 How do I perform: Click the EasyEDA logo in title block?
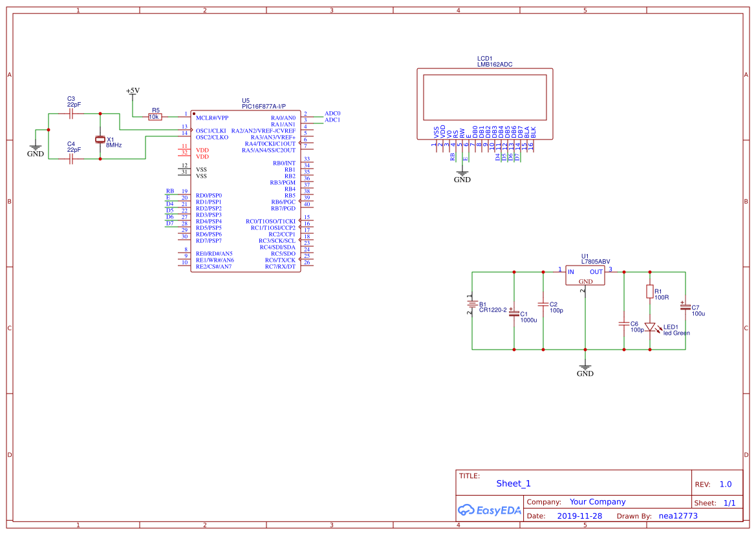pos(490,510)
